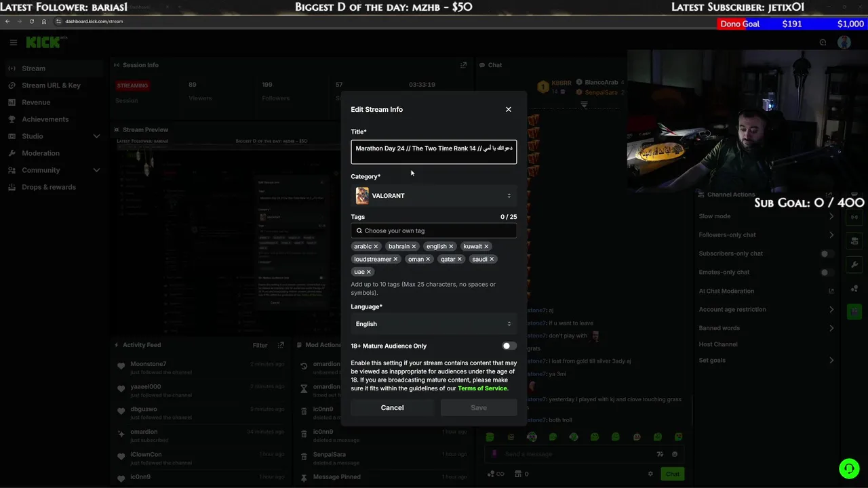Click the Choose your own tag search field
The height and width of the screenshot is (488, 868).
click(434, 230)
